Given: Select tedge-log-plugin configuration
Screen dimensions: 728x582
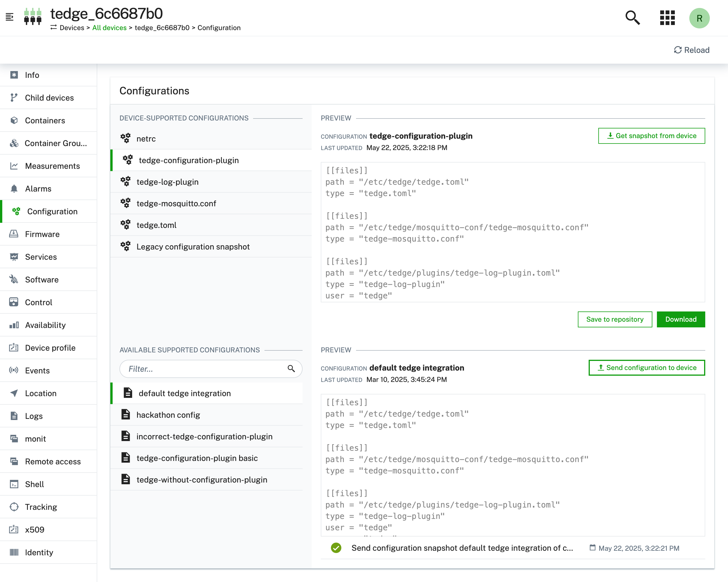Looking at the screenshot, I should [x=167, y=182].
